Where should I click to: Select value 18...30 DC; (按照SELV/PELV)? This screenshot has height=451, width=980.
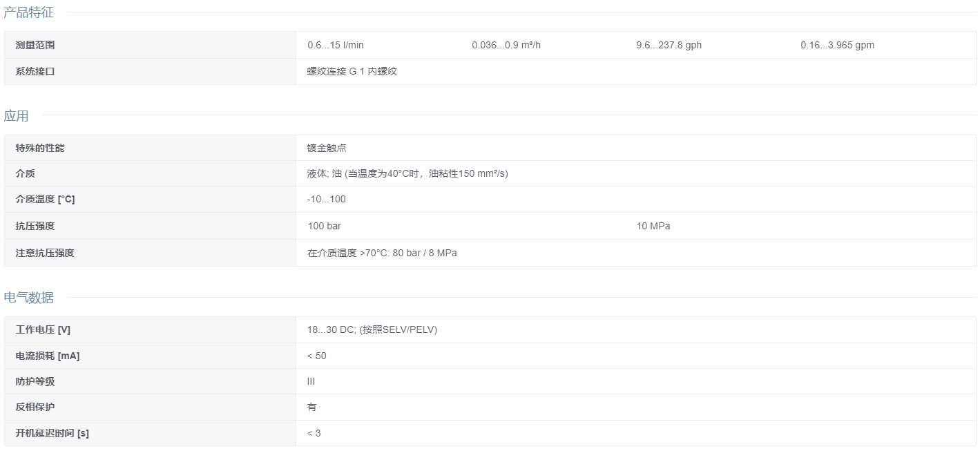372,329
